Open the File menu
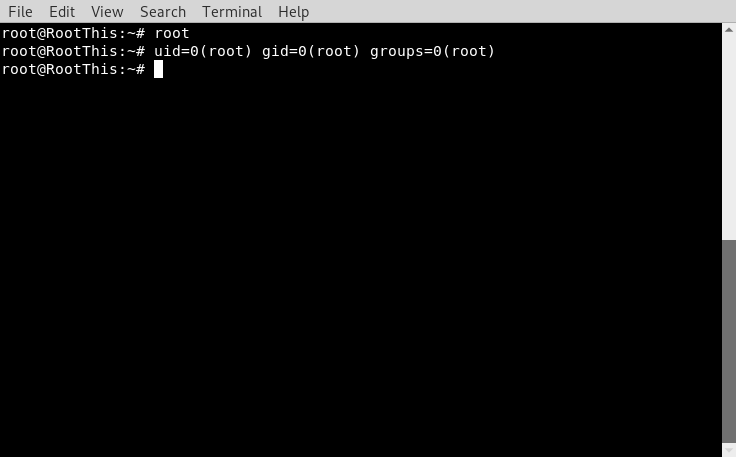The image size is (736, 457). [20, 12]
